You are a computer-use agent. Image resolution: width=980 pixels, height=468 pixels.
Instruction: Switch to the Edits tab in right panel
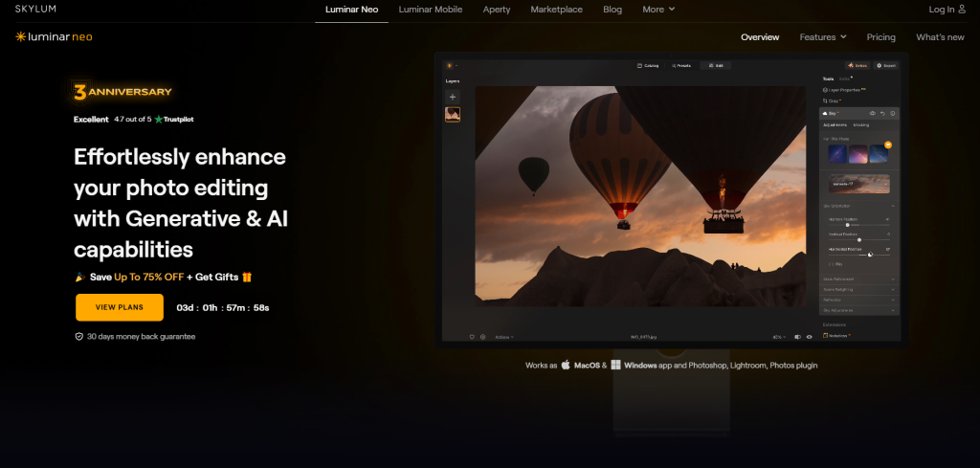845,78
